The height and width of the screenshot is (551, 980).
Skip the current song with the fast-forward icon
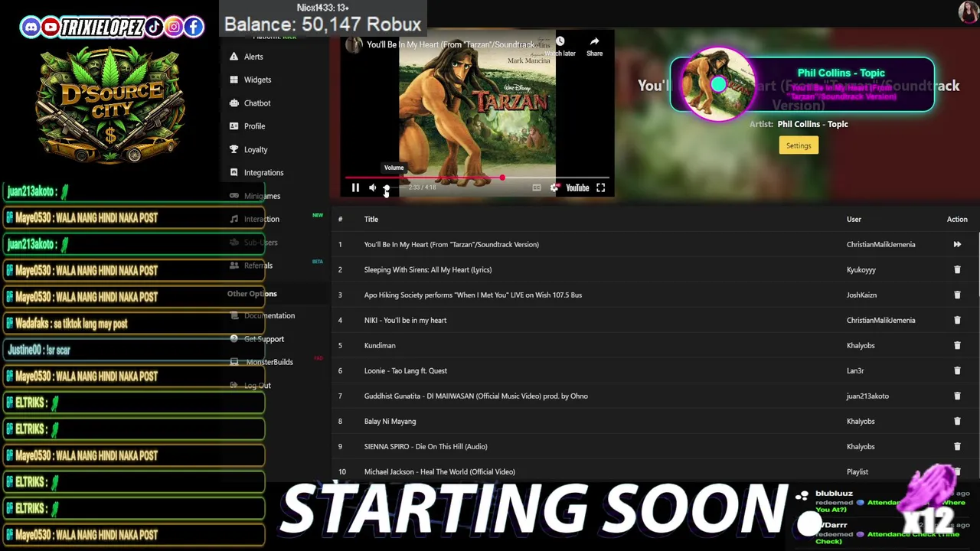[x=957, y=244]
